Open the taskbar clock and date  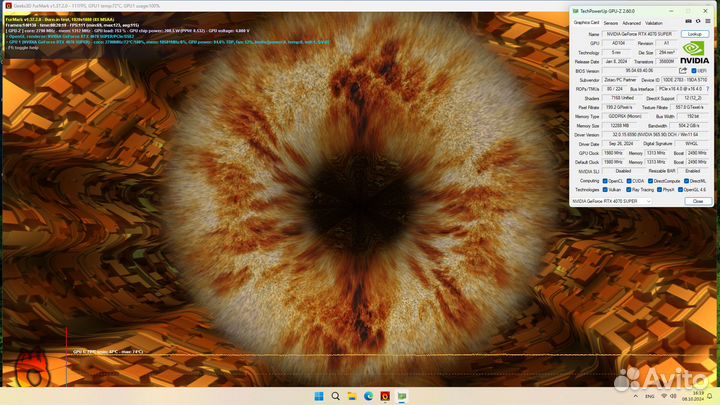(x=693, y=396)
